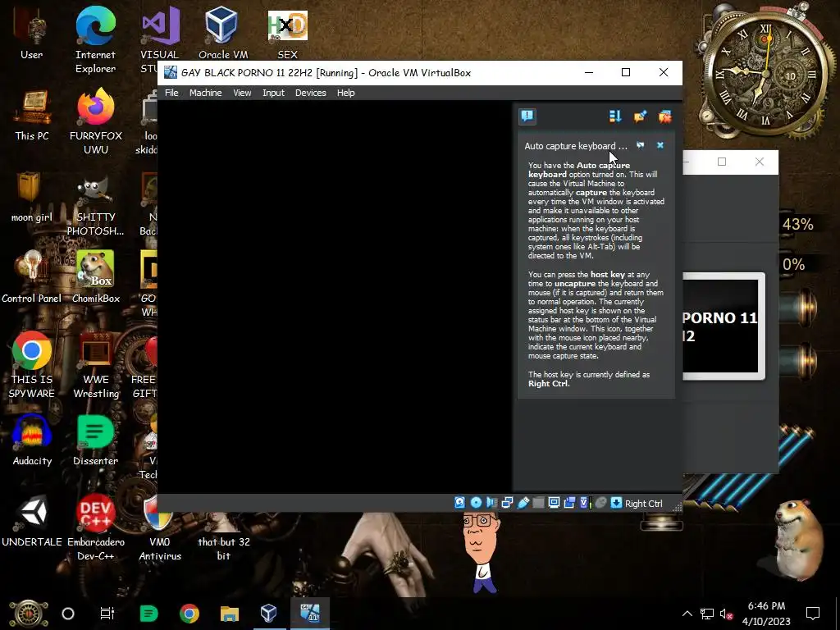840x630 pixels.
Task: Click the virtualization features V indicator
Action: coord(586,503)
